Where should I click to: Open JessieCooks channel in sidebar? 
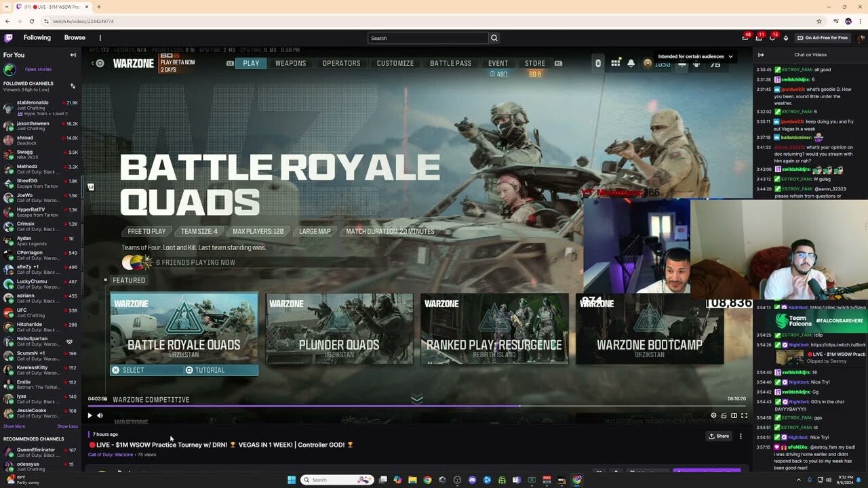click(41, 412)
